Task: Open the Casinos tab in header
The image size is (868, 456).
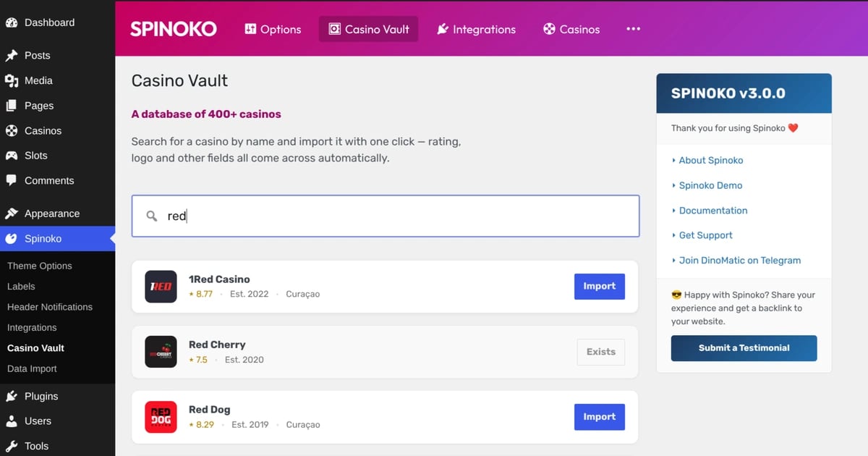Action: pos(571,29)
